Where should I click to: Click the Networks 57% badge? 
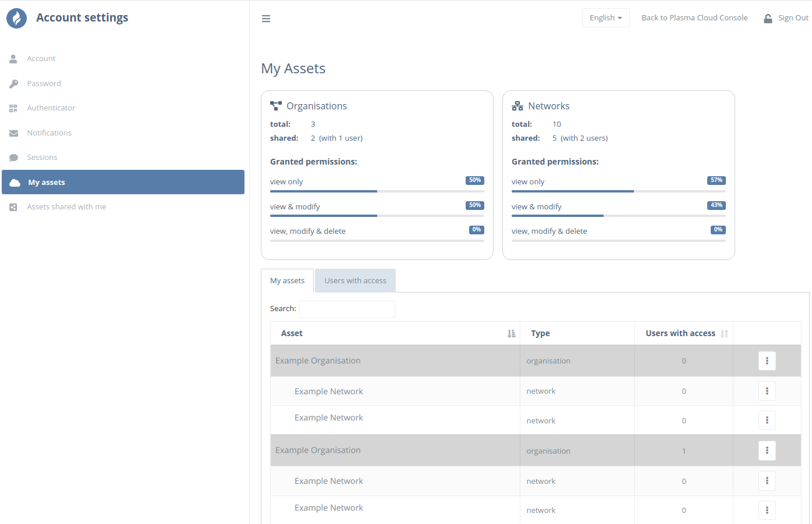[717, 180]
